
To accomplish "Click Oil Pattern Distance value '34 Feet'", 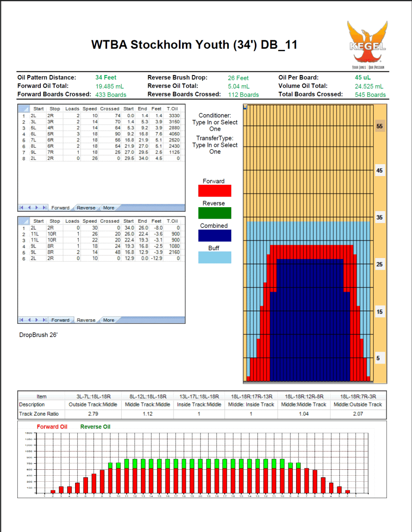I will pos(106,78).
